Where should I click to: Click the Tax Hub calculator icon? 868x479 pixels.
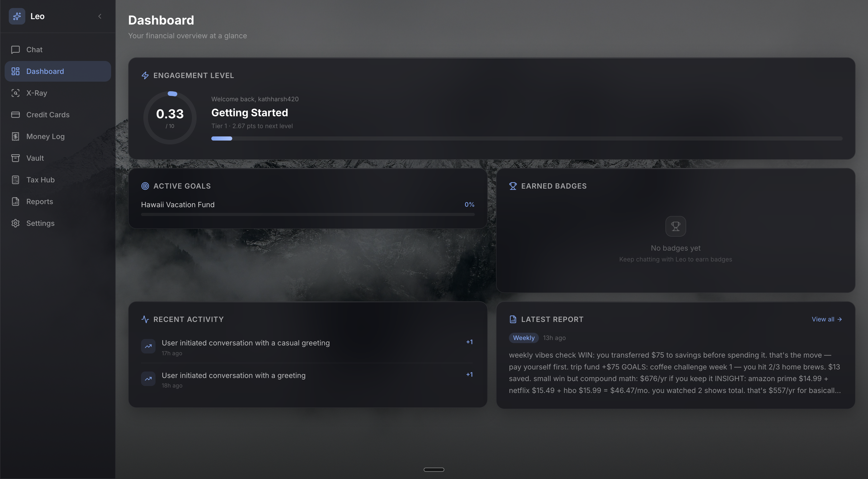16,180
